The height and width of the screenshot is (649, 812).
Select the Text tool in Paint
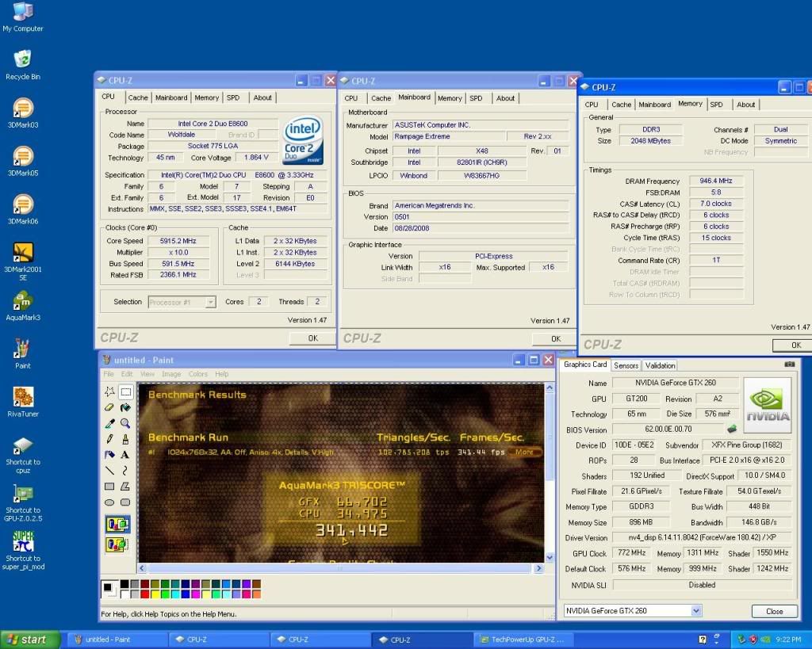click(125, 455)
